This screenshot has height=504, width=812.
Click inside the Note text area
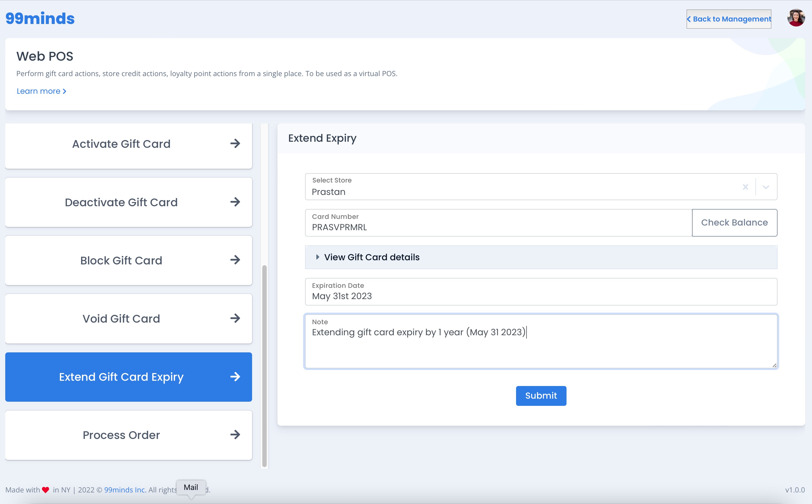(x=541, y=341)
